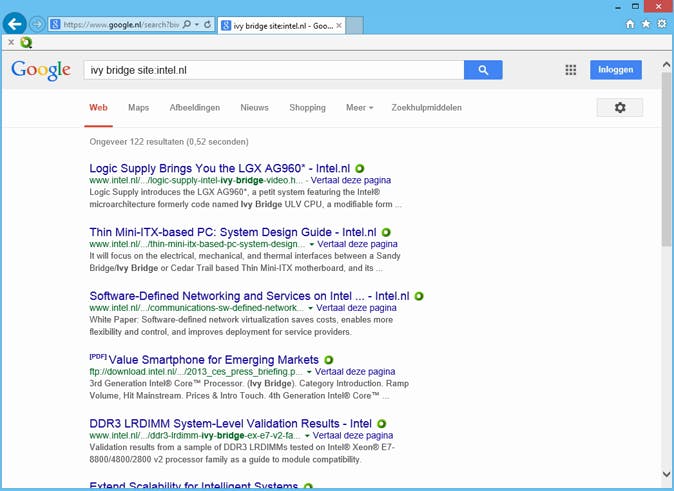Switch to the Maps tab
This screenshot has width=674, height=491.
pyautogui.click(x=138, y=107)
